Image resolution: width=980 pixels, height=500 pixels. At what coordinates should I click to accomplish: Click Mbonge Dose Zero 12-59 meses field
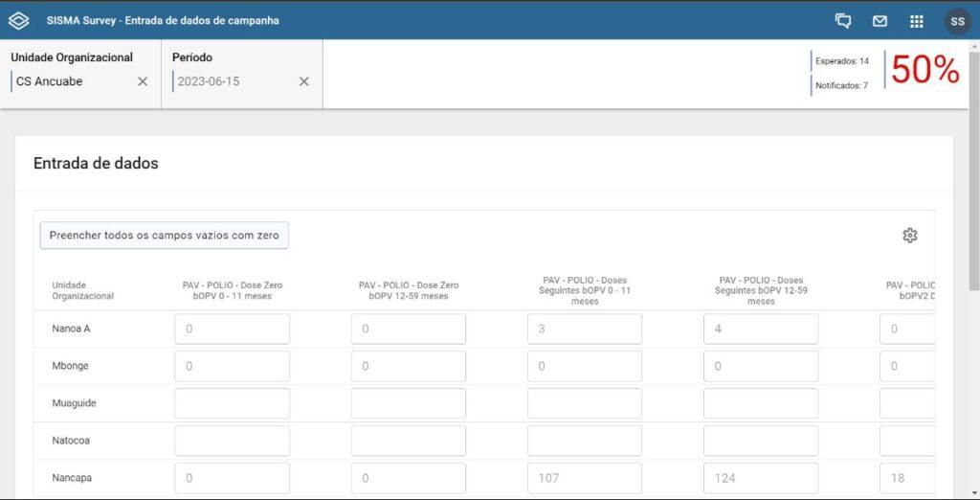[x=408, y=366]
